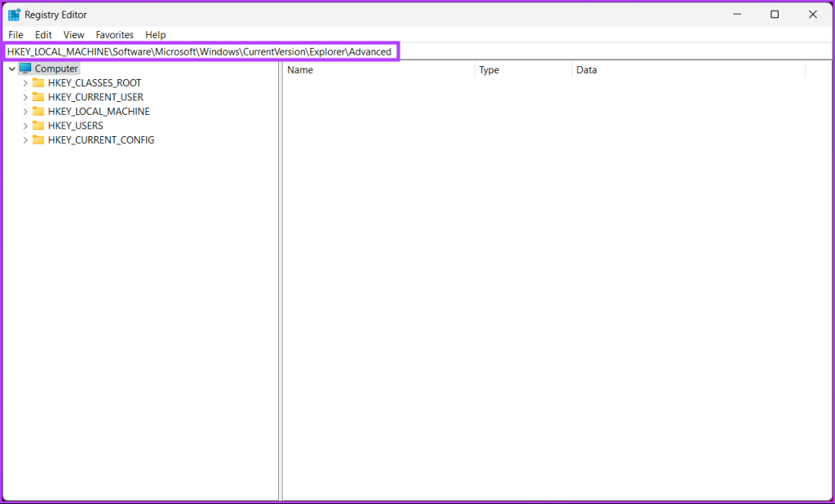Open the Help menu
The height and width of the screenshot is (504, 835).
(155, 34)
